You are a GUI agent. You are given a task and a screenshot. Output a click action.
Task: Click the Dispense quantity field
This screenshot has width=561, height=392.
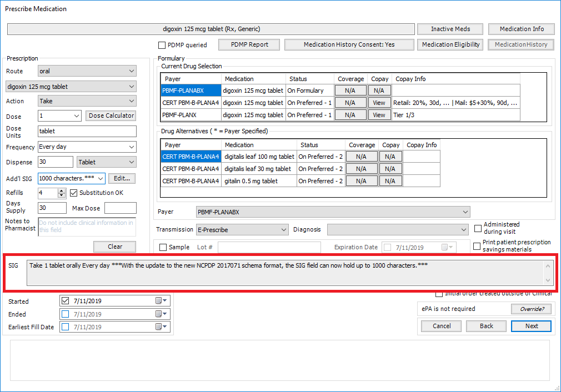point(56,162)
